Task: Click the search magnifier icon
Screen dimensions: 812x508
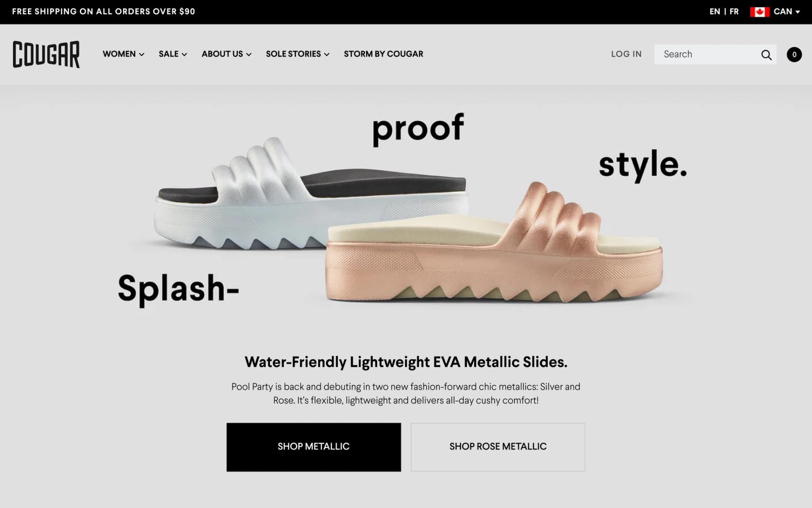Action: tap(766, 55)
